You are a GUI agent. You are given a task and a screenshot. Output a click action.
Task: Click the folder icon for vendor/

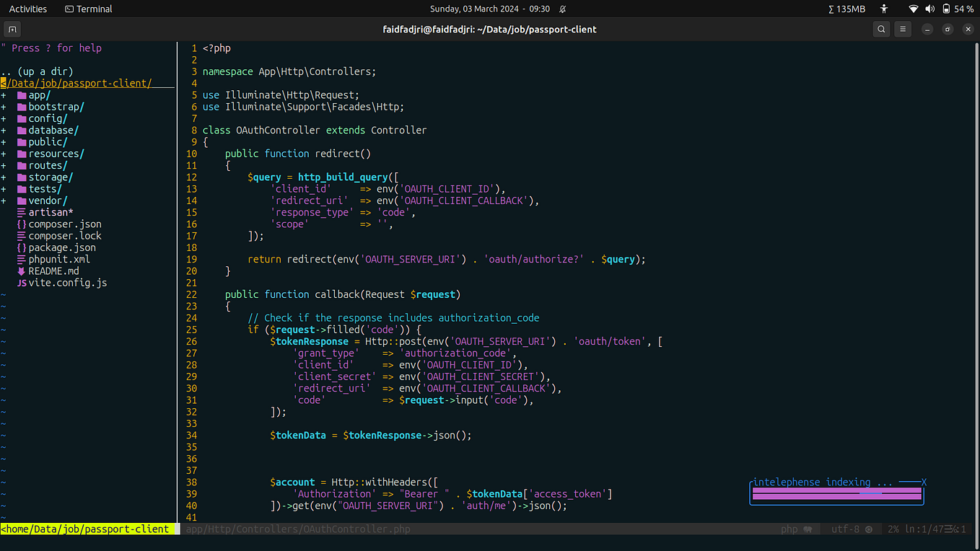(22, 200)
